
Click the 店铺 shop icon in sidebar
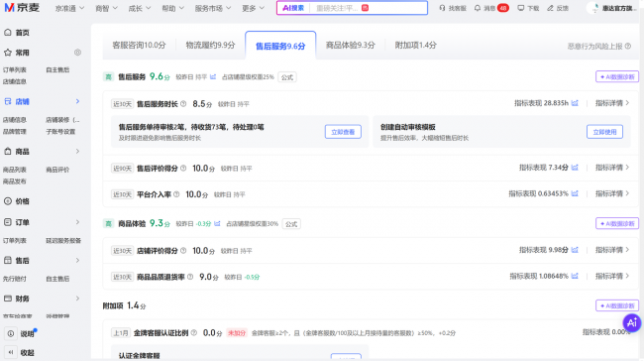8,101
